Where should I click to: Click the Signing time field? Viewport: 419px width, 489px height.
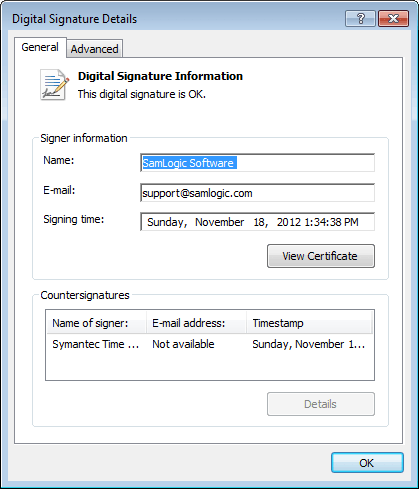257,222
